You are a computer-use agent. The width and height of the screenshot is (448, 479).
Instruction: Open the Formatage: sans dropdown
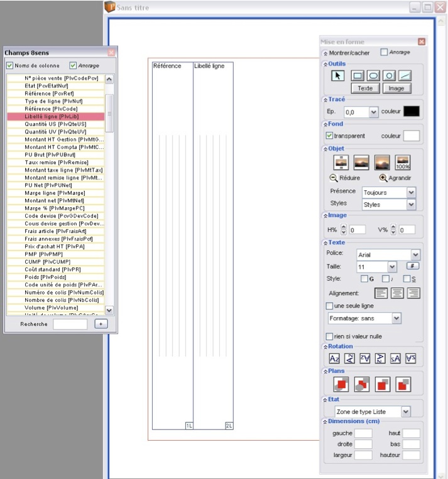(x=396, y=318)
